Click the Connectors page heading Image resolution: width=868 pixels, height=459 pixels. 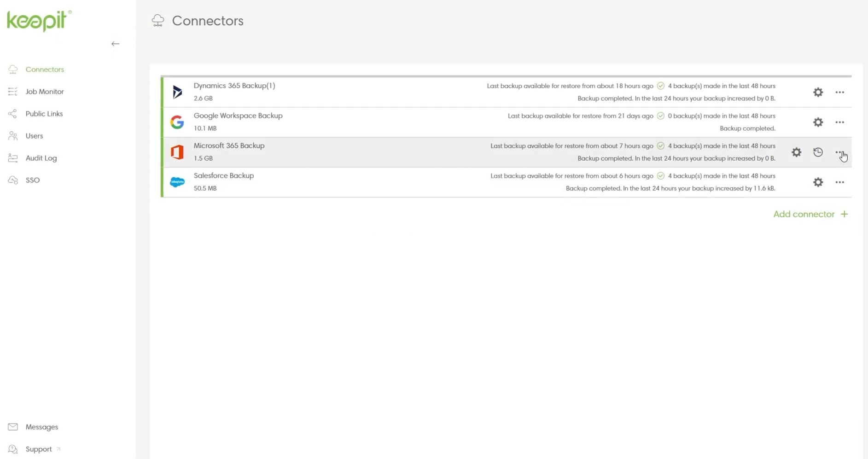208,21
